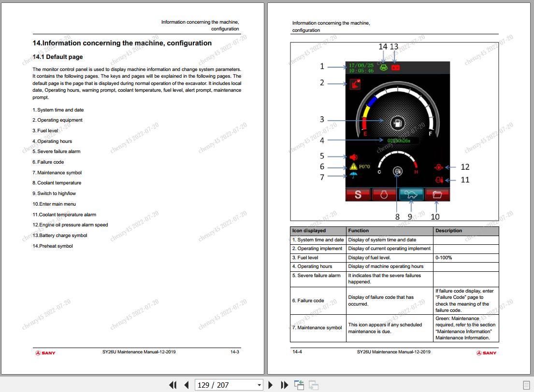This screenshot has width=534, height=392.
Task: Click the coolant temperature alarm icon
Action: (x=439, y=180)
